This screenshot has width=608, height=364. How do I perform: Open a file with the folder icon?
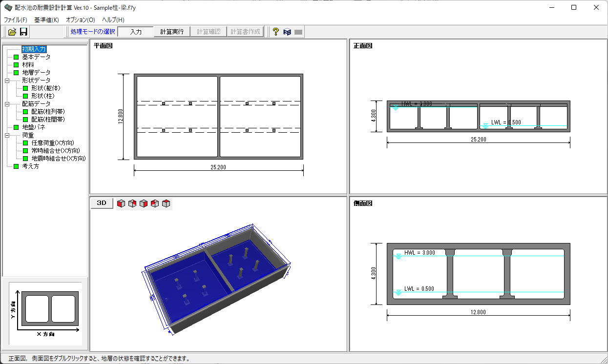coord(12,32)
